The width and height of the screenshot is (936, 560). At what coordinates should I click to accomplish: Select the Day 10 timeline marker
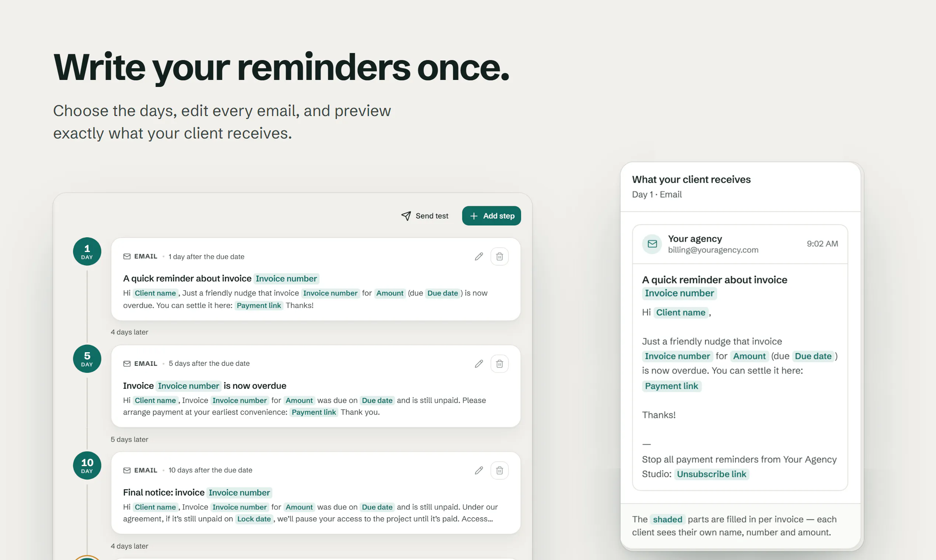tap(87, 466)
